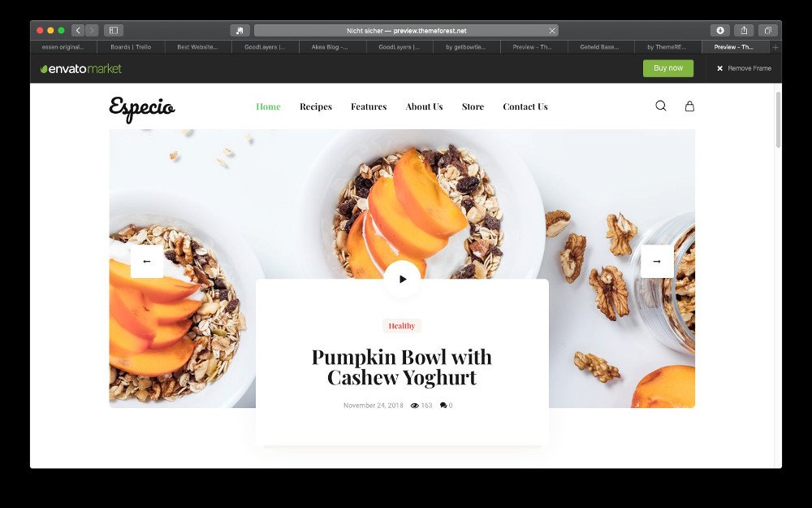Click the green Buy now button
The image size is (812, 508).
[x=668, y=68]
